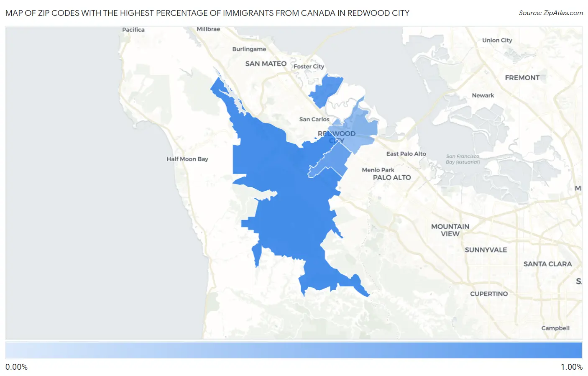Click the 'SAN MATEO' label
Viewport: 588px width, 376px height.
(266, 64)
